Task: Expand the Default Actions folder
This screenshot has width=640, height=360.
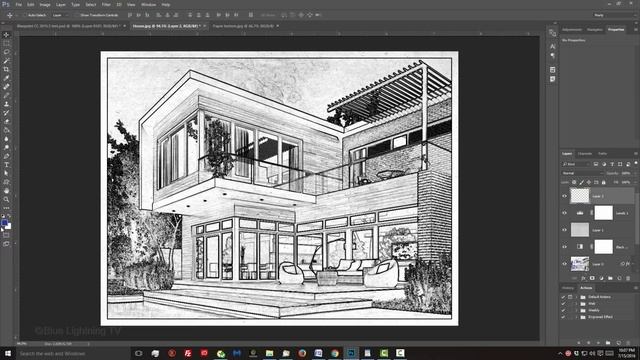Action: [x=577, y=297]
